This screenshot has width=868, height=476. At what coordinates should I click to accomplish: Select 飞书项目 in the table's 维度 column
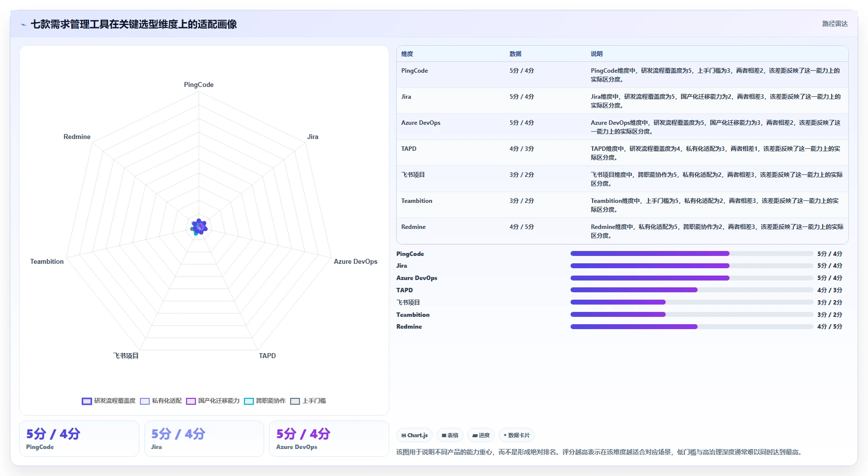click(x=413, y=175)
